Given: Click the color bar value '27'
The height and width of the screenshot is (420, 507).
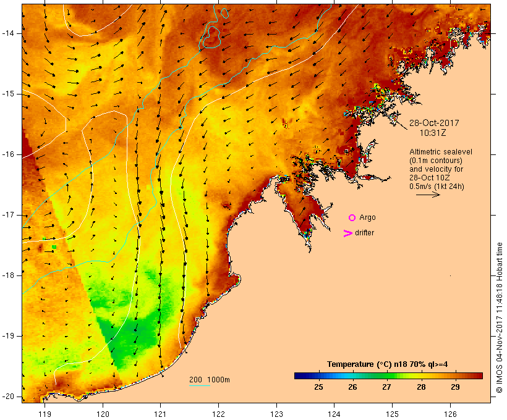Looking at the screenshot, I should point(386,387).
